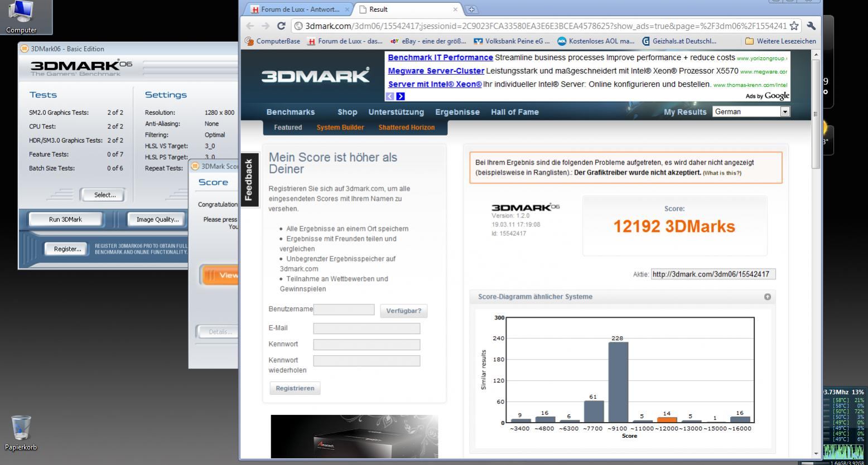The height and width of the screenshot is (465, 868).
Task: Select the Shattered Horizon subtab
Action: click(407, 128)
